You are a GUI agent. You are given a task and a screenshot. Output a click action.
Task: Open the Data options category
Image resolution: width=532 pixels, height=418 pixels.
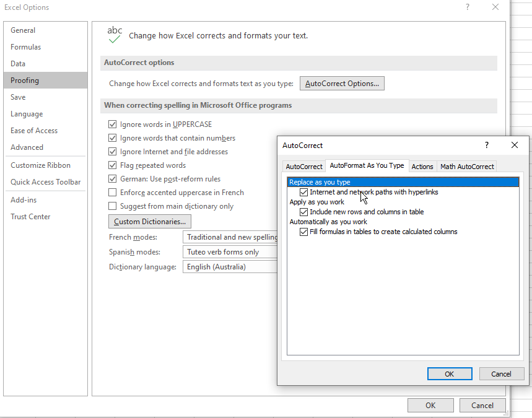tap(45, 63)
